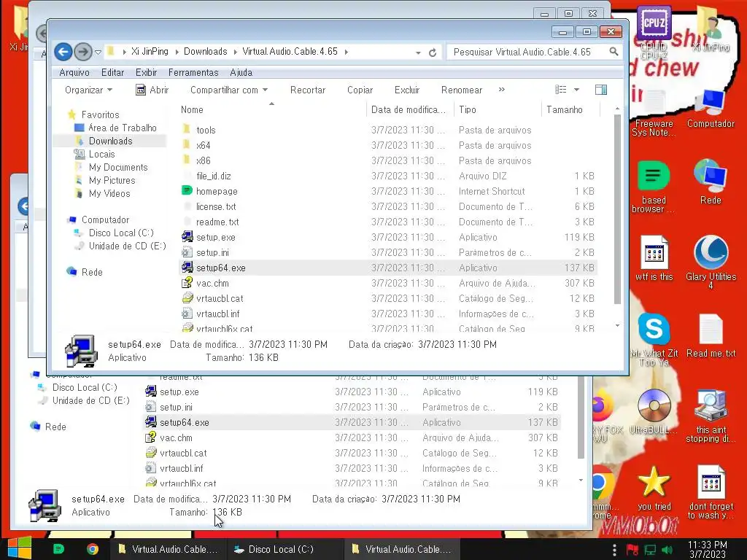Go back with the front Explorer window's blue arrow
The width and height of the screenshot is (747, 560).
coord(63,52)
